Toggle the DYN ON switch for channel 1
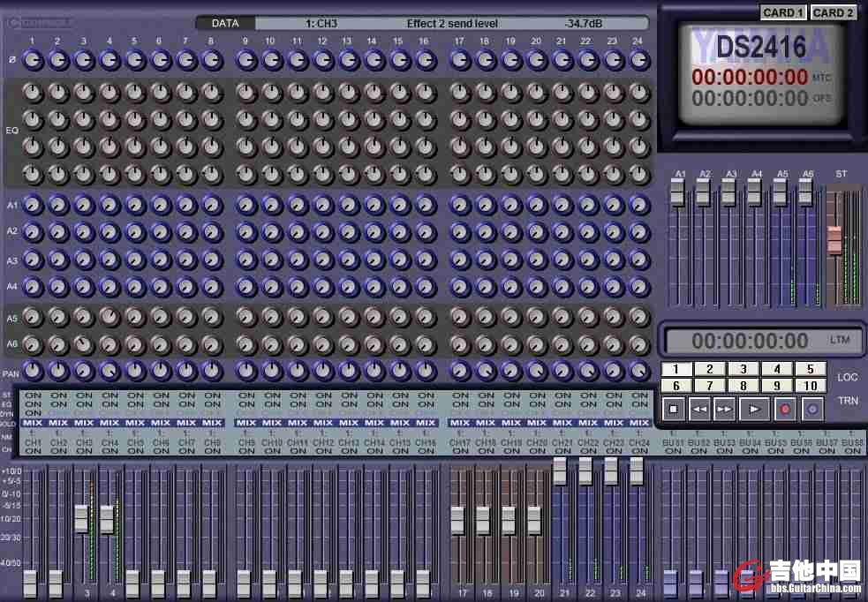Screen dimensions: 868x602 pyautogui.click(x=33, y=413)
